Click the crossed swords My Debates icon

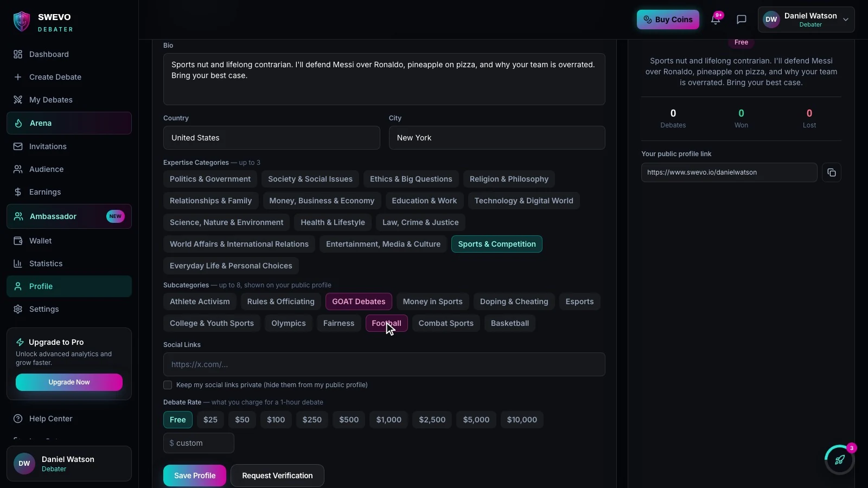(x=18, y=100)
